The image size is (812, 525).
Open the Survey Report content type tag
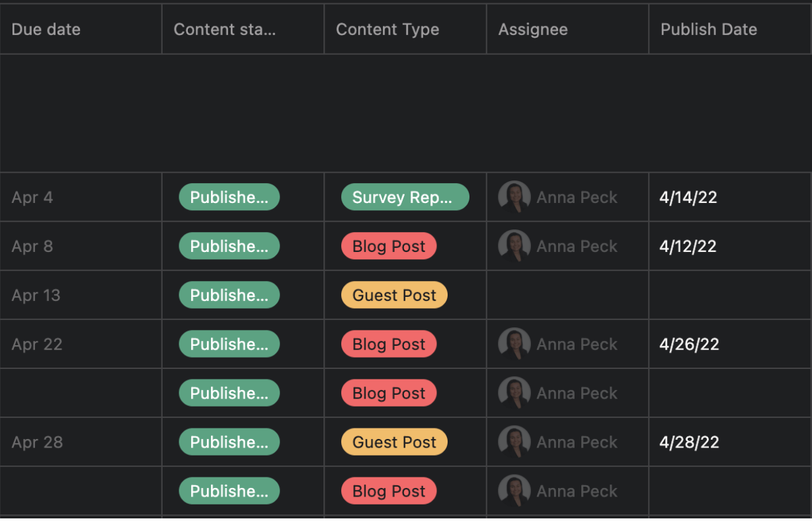pyautogui.click(x=404, y=197)
